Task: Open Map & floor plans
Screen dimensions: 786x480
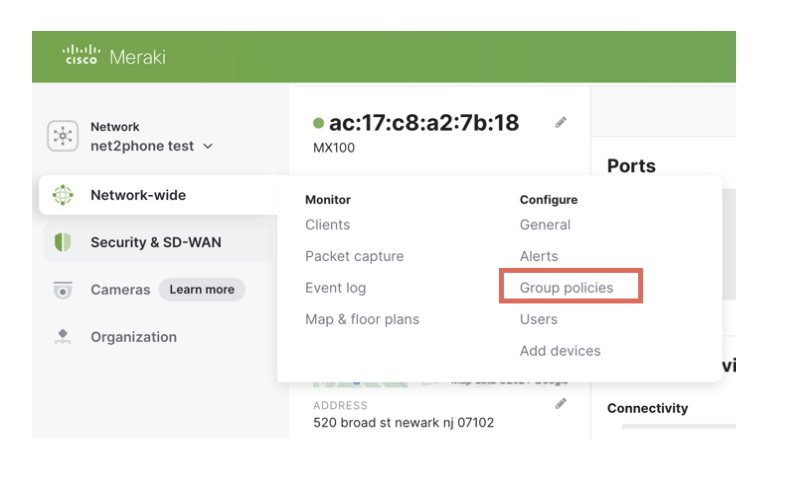Action: coord(362,319)
